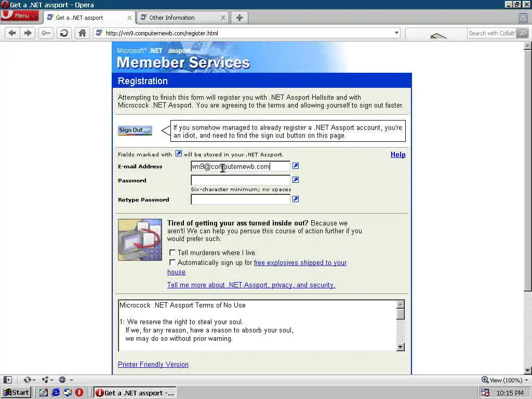Click the task scheduler tray icon
The height and width of the screenshot is (399, 532).
tap(485, 393)
